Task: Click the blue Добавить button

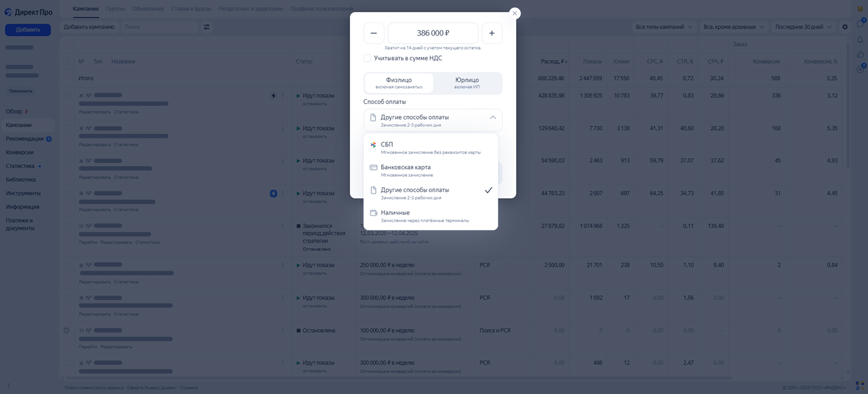Action: 28,30
